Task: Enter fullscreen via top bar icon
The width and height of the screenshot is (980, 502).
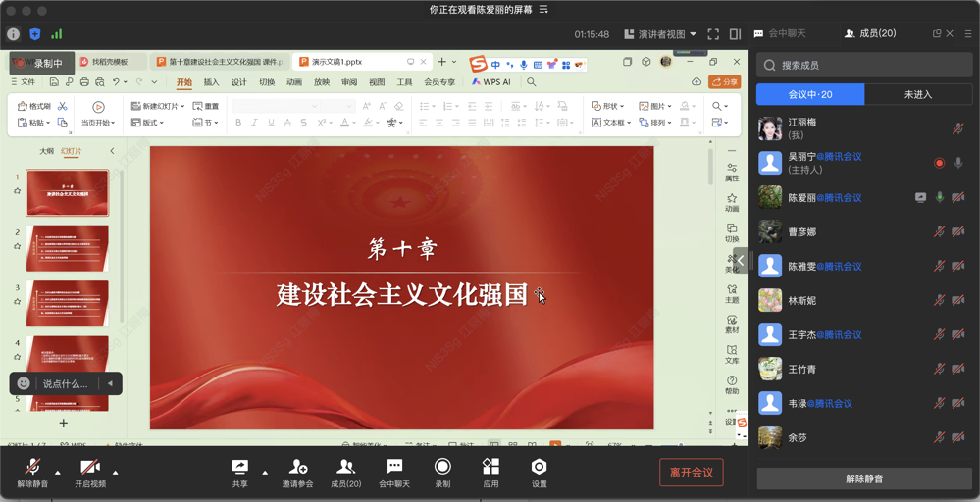Action: tap(713, 34)
